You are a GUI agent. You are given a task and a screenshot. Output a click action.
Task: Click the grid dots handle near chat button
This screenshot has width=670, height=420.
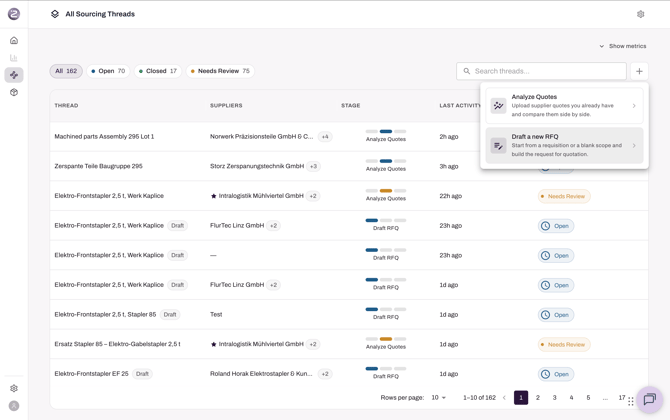(631, 402)
